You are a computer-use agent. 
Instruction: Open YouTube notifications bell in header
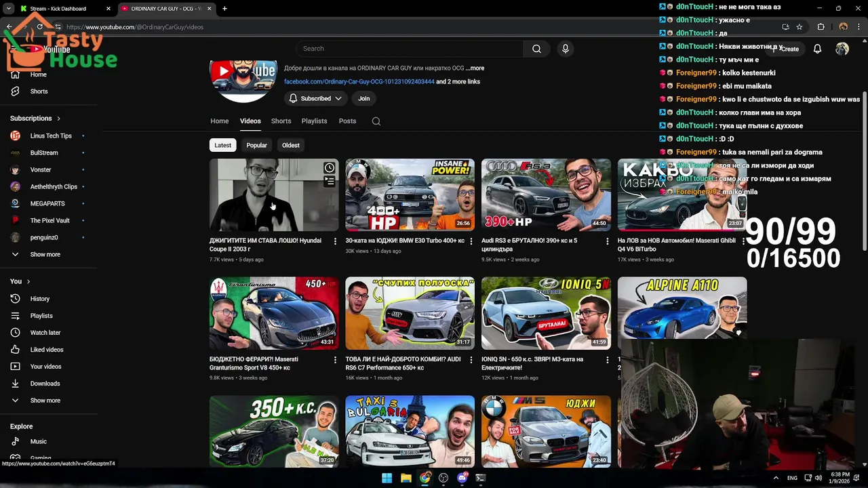pyautogui.click(x=817, y=49)
